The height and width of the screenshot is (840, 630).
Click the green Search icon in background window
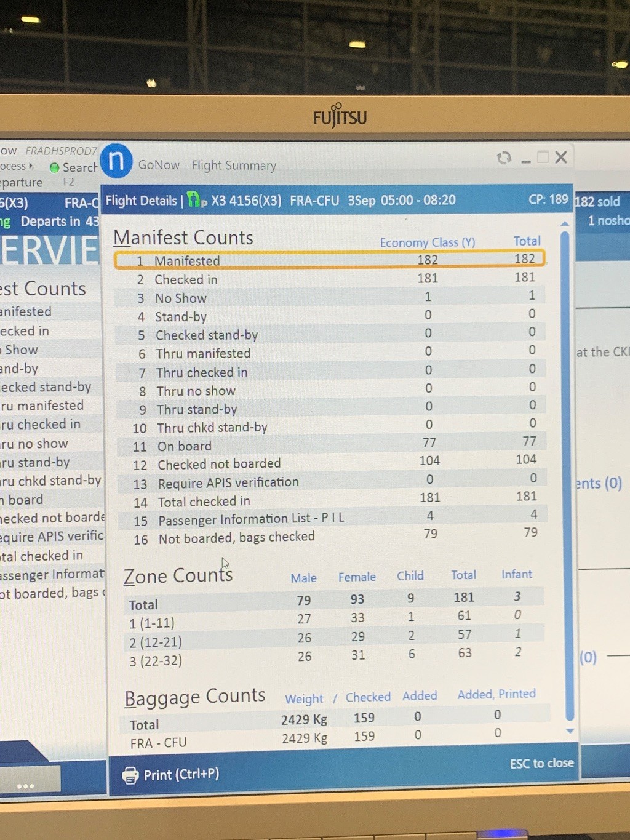click(55, 167)
